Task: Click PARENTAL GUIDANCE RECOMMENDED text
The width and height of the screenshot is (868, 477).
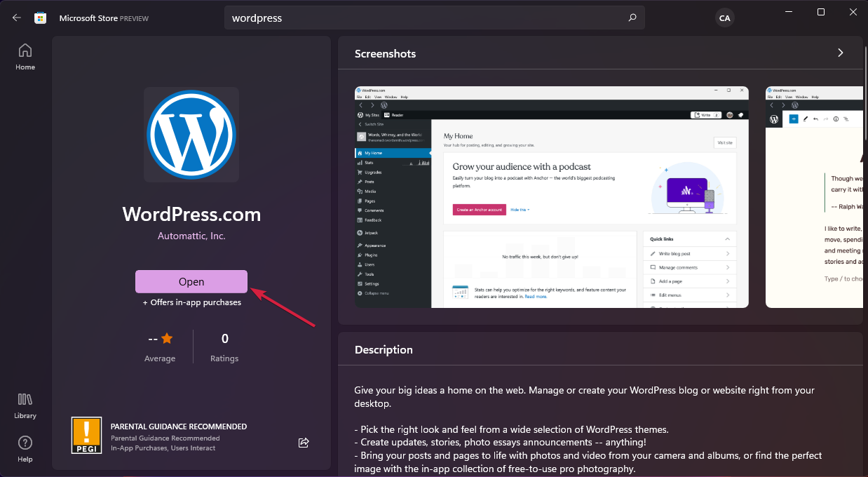Action: point(179,426)
